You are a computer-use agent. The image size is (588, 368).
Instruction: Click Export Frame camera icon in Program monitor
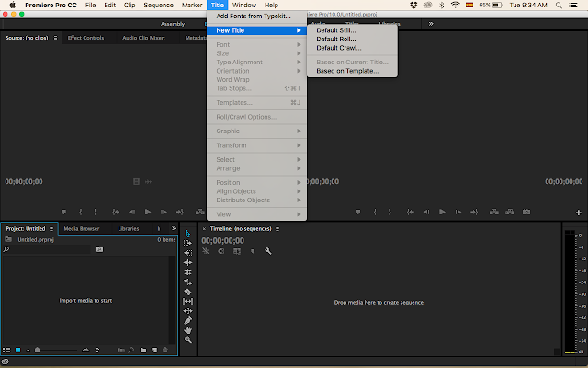526,213
